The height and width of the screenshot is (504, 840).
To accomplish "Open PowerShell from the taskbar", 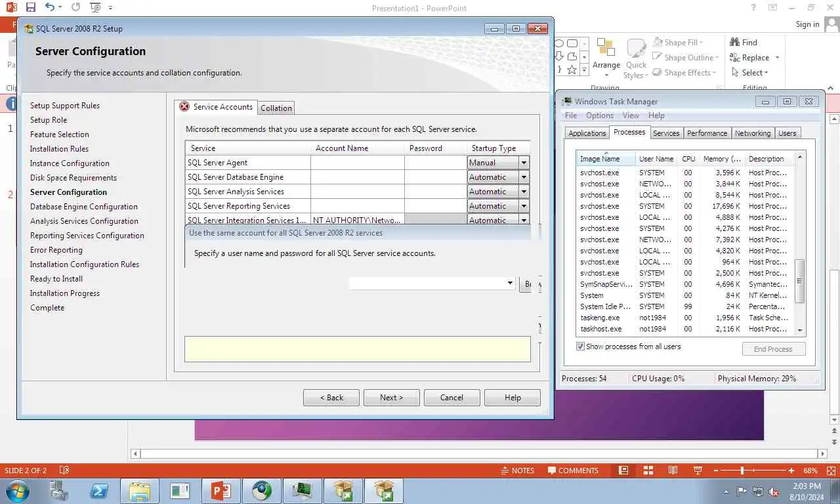I will pos(99,490).
